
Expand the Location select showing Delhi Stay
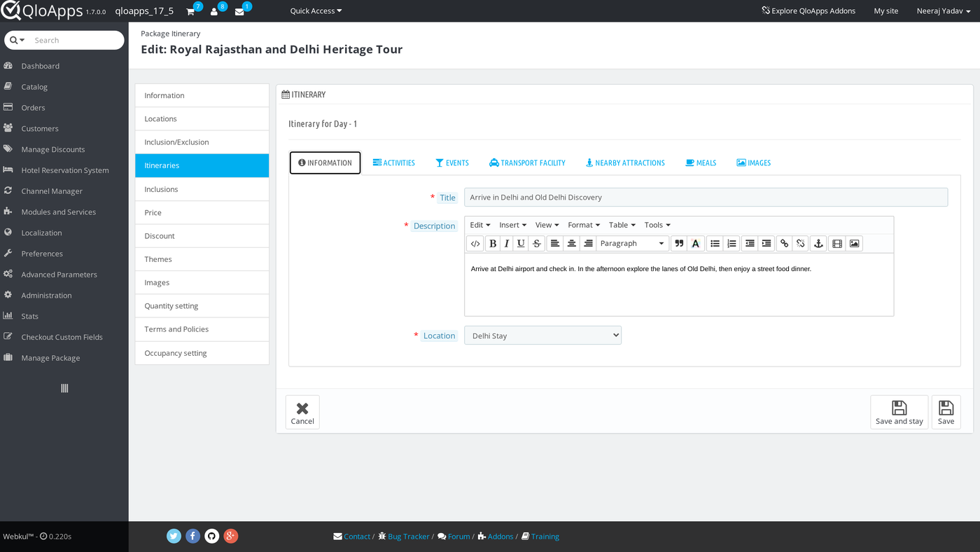pos(542,336)
